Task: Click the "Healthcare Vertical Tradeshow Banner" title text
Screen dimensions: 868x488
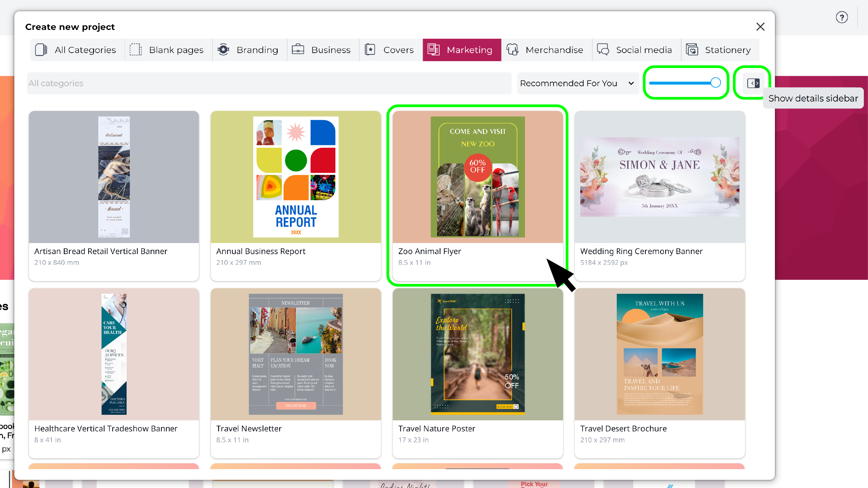Action: [106, 428]
